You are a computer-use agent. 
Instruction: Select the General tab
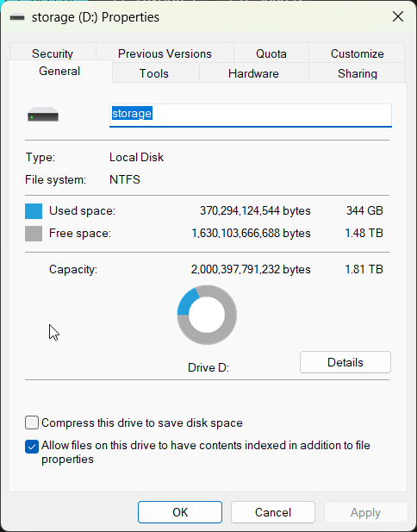click(x=59, y=71)
